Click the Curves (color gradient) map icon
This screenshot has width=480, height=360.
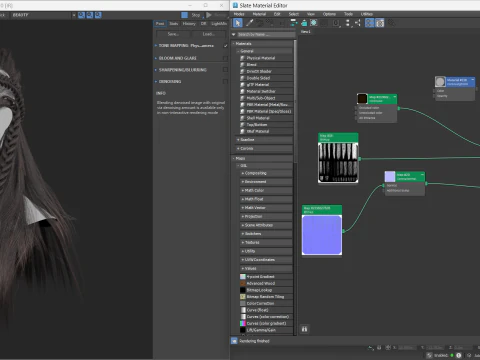pos(243,323)
